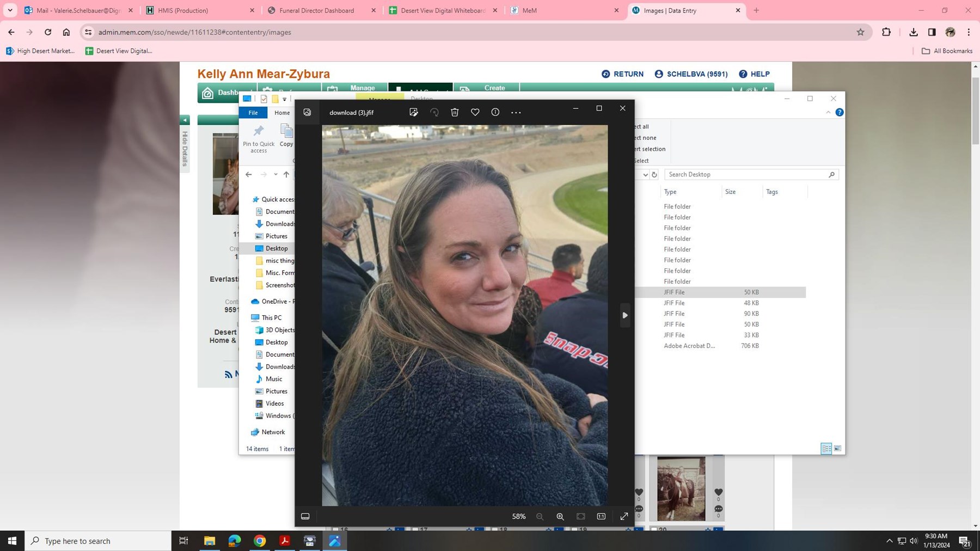View image at actual size 1:1
The width and height of the screenshot is (980, 551).
tap(601, 516)
